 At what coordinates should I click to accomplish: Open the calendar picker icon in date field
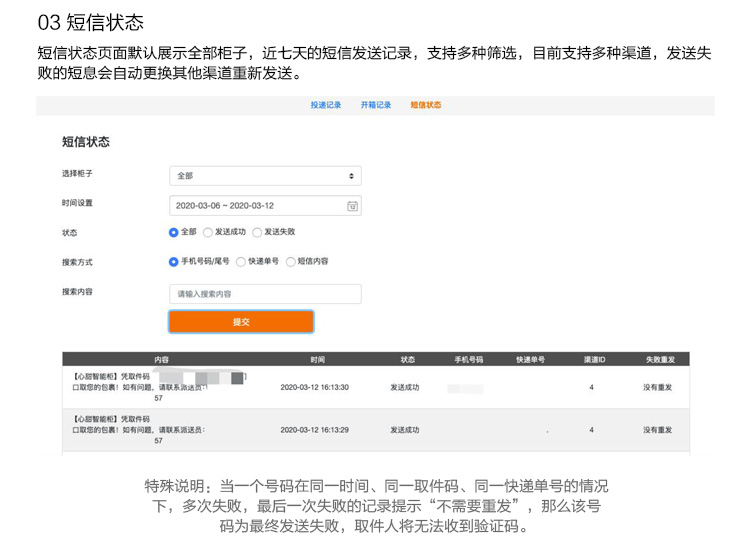click(x=352, y=205)
